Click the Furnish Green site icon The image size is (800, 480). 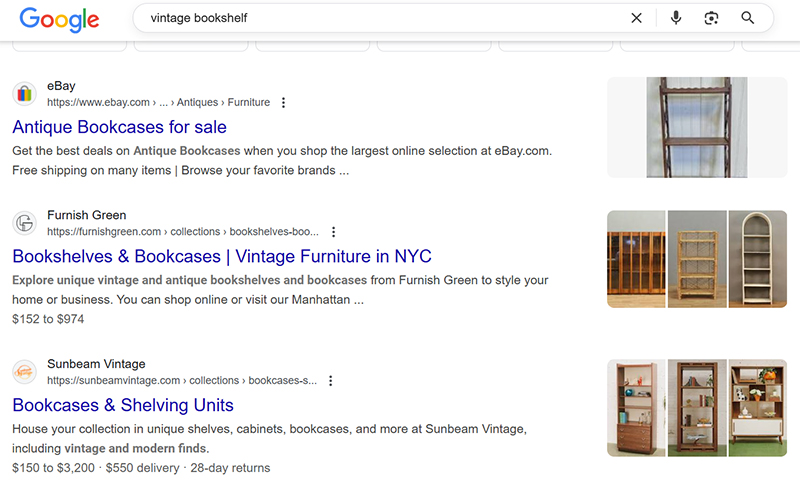click(25, 223)
